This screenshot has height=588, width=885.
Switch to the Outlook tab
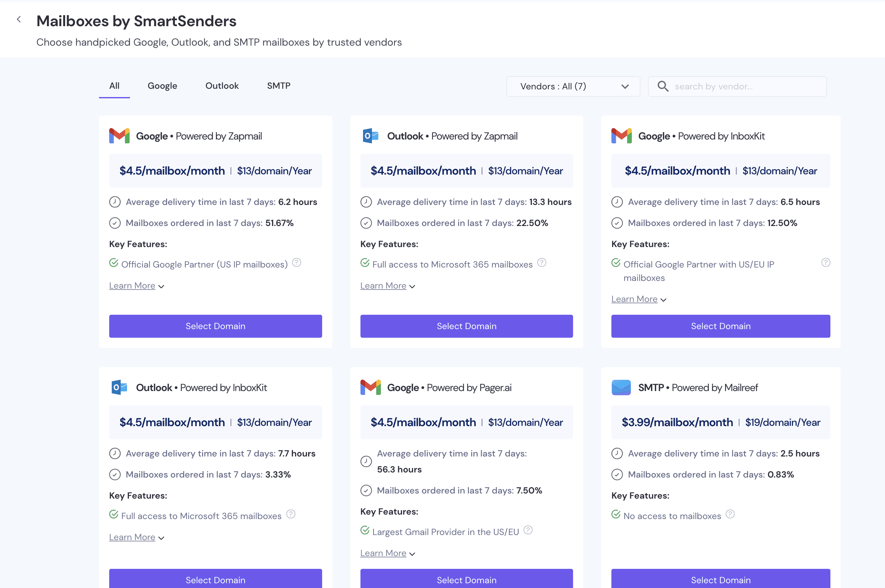click(222, 86)
